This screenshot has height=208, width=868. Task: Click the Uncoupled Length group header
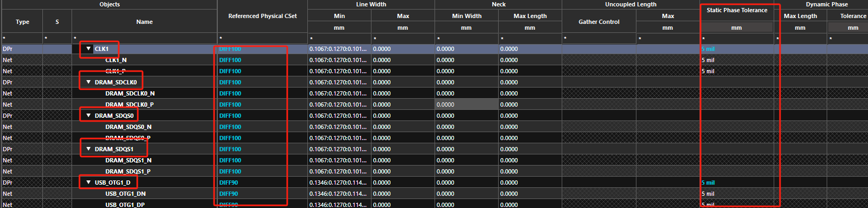(631, 4)
